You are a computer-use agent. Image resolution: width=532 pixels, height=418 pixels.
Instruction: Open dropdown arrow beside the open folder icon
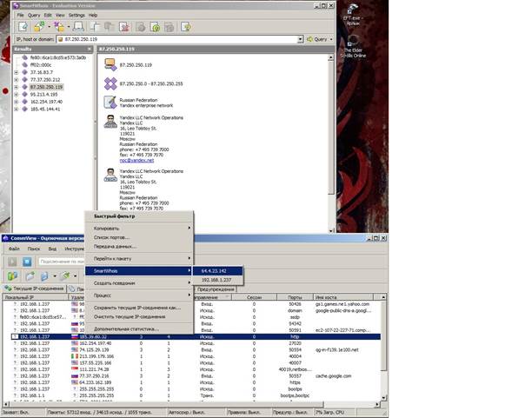49,26
